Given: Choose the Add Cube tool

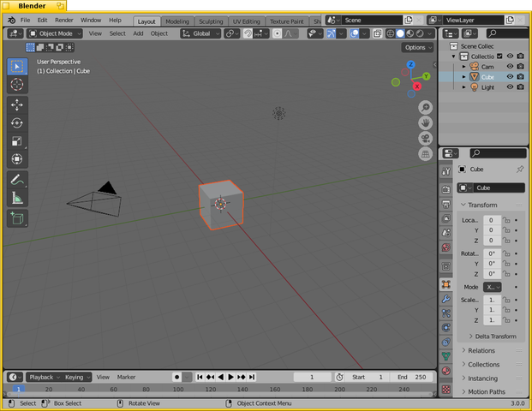Looking at the screenshot, I should point(17,218).
